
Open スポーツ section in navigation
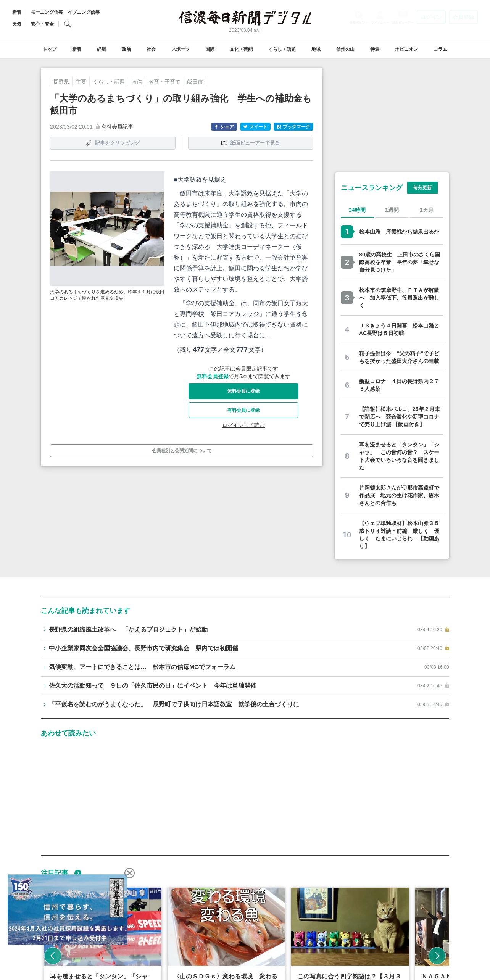pos(181,49)
